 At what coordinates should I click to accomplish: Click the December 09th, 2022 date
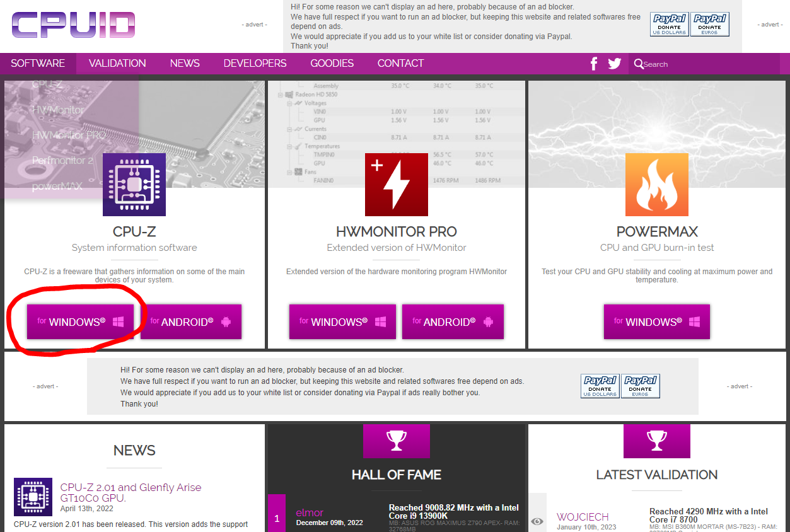331,523
